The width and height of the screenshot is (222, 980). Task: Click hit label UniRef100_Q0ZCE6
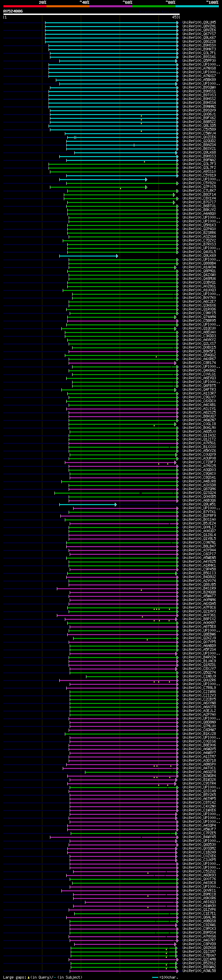199,137
